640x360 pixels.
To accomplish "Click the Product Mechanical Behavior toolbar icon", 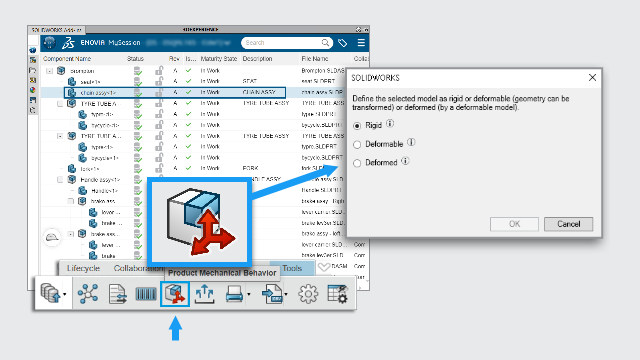I will 175,294.
